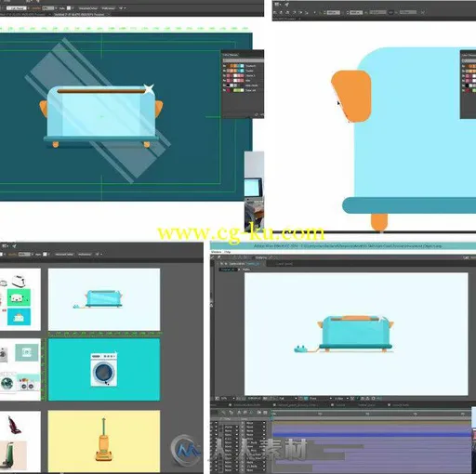Open the Help menu in After Effects
This screenshot has width=476, height=474.
[227, 252]
